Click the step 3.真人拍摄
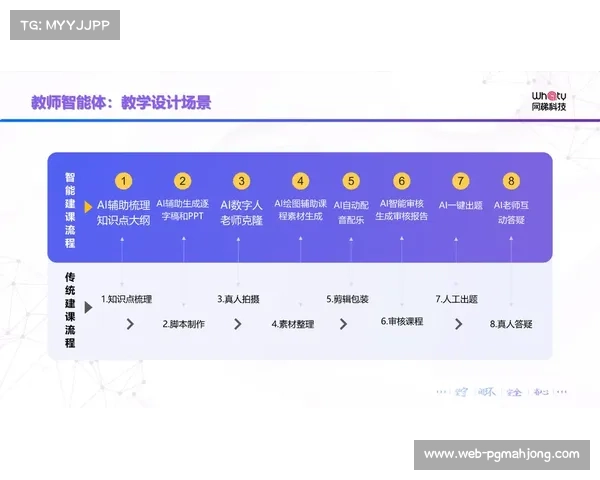Image resolution: width=600 pixels, height=480 pixels. point(238,299)
